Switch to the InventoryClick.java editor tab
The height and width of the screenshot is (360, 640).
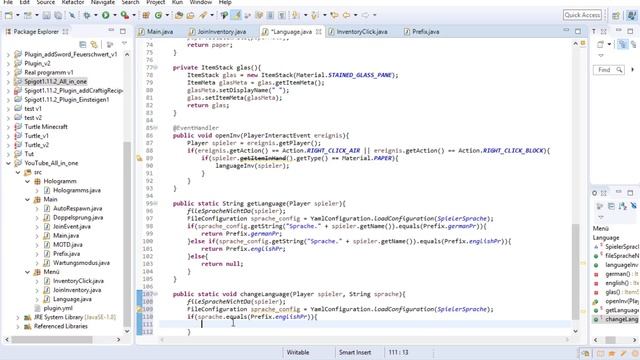click(x=362, y=32)
